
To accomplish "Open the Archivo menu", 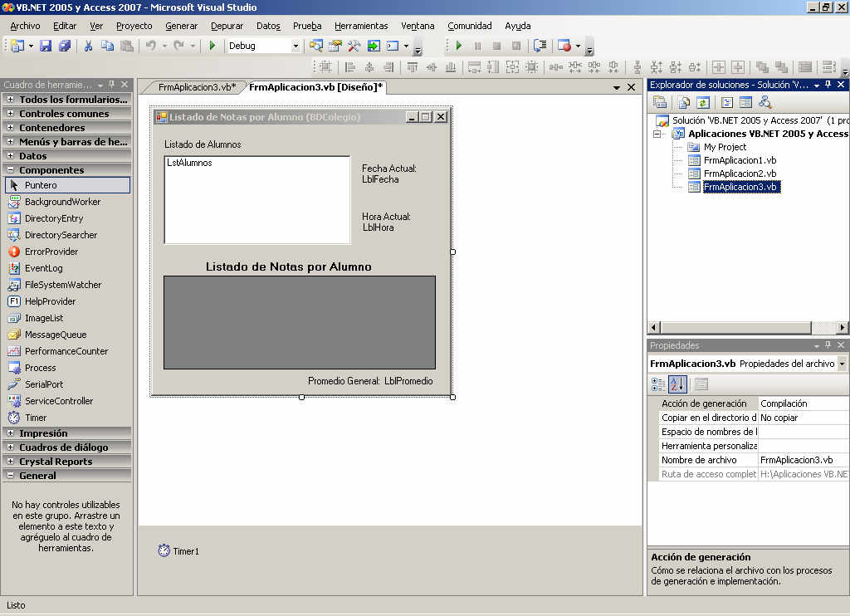I will (25, 26).
